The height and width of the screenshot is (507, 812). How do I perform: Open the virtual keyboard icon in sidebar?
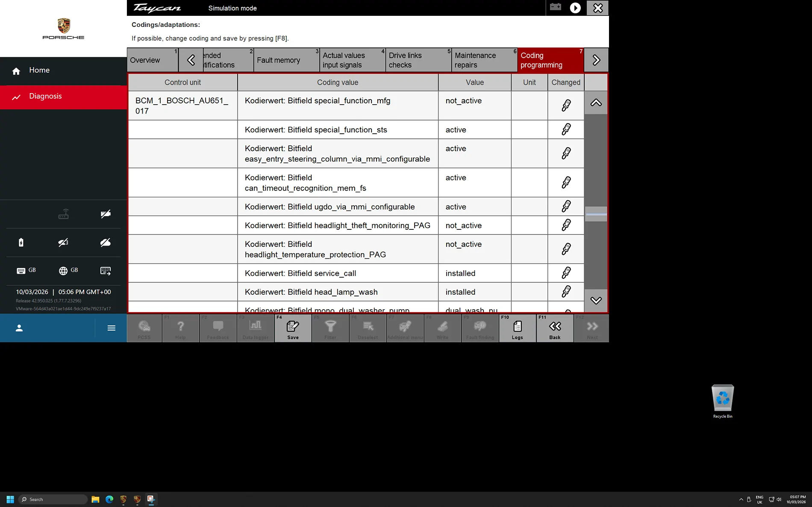105,270
